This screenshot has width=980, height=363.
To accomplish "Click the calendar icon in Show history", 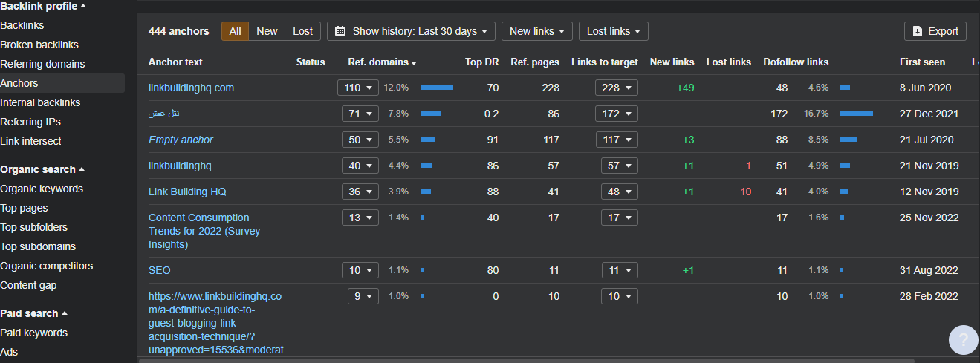I will [340, 31].
